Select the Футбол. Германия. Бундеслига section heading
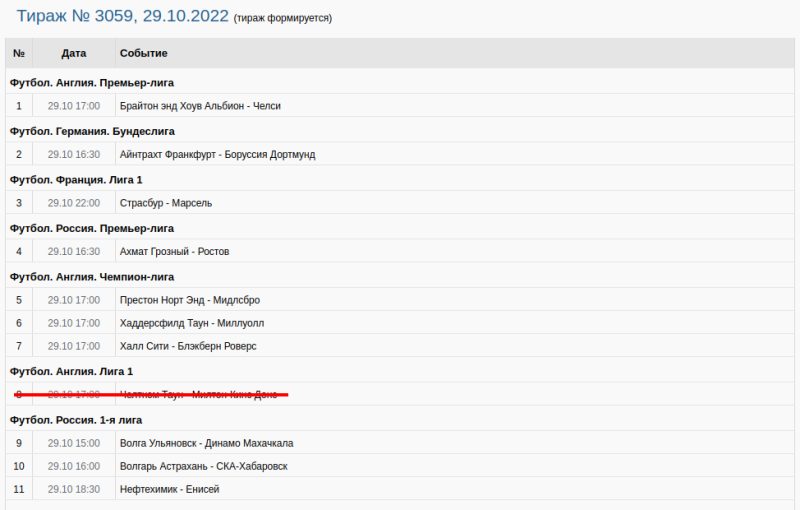The height and width of the screenshot is (510, 800). (92, 131)
